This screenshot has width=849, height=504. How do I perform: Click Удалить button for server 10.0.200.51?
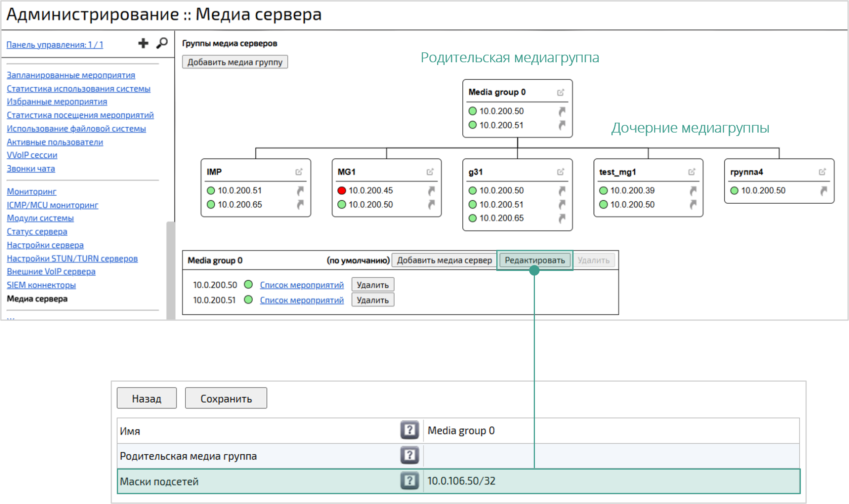[x=373, y=300]
